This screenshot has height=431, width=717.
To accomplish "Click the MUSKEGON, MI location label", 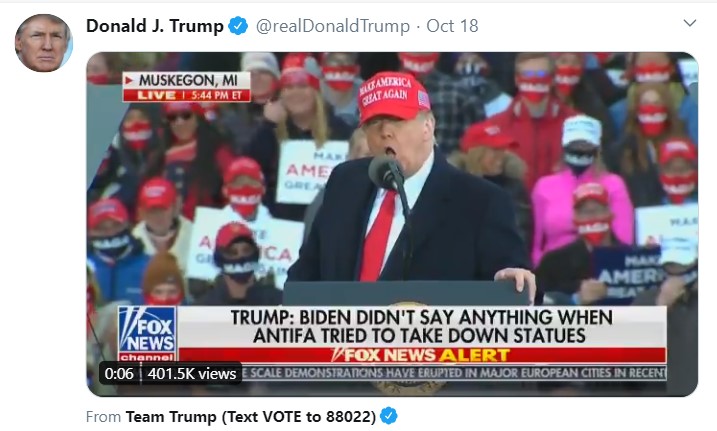I will [x=187, y=80].
